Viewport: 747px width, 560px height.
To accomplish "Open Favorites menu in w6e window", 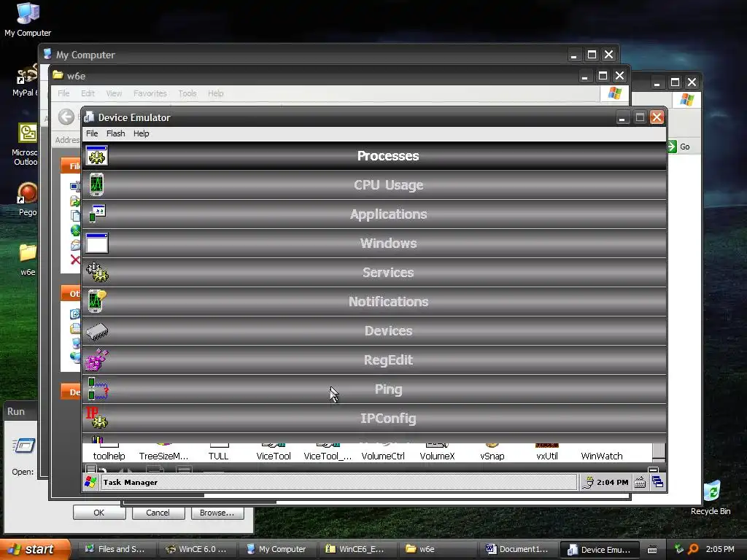I will tap(150, 93).
